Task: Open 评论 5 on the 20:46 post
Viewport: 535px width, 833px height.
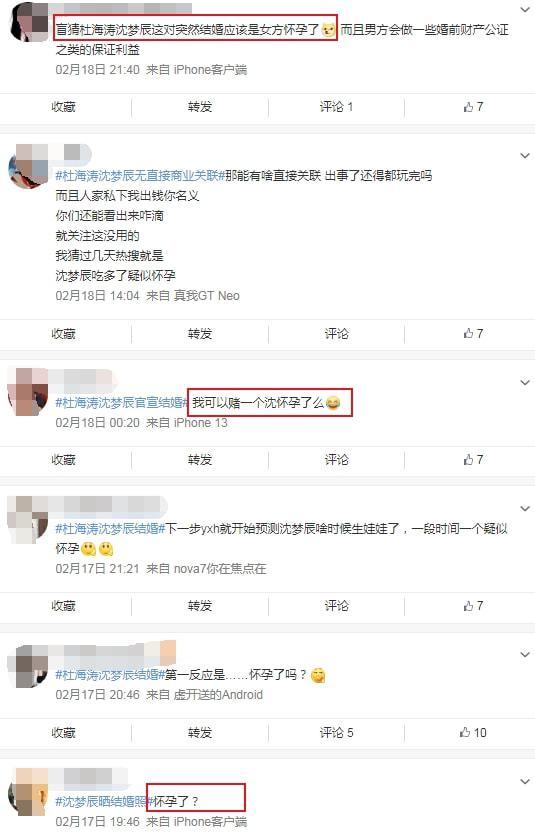Action: pyautogui.click(x=336, y=733)
